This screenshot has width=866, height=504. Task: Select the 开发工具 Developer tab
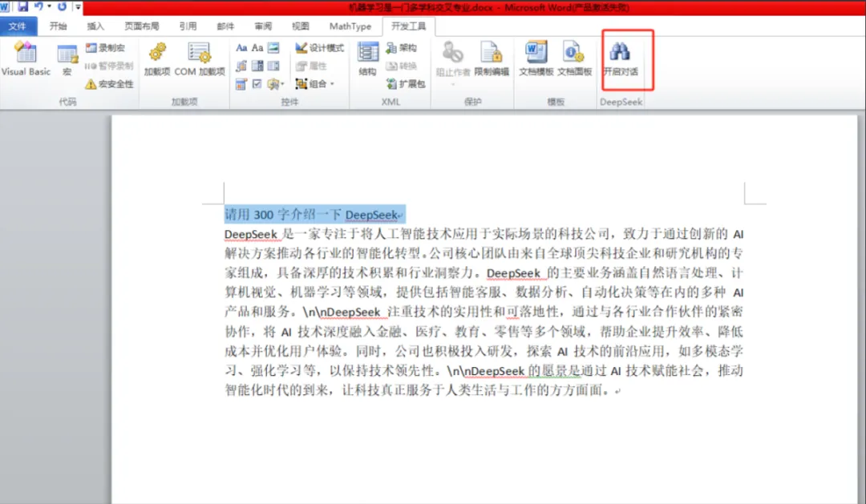[409, 26]
